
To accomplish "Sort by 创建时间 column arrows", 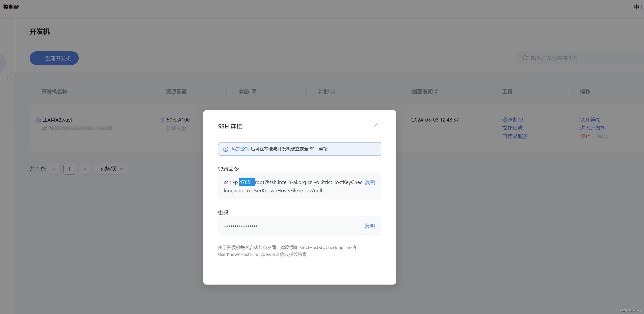I will (x=436, y=91).
